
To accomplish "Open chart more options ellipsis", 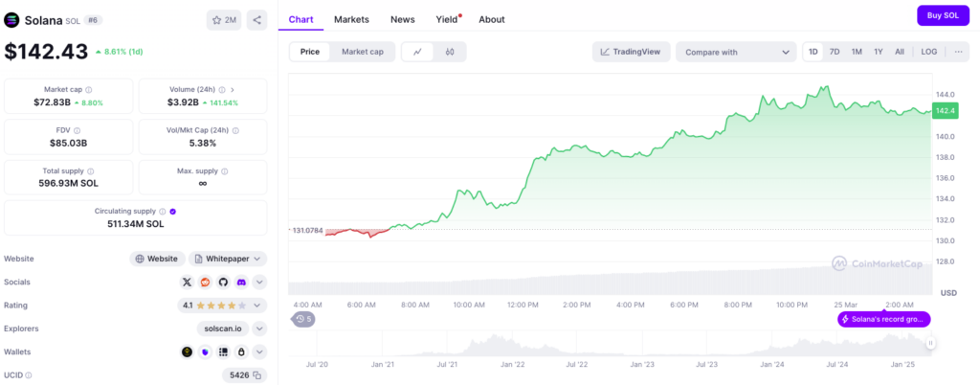I will coord(958,52).
